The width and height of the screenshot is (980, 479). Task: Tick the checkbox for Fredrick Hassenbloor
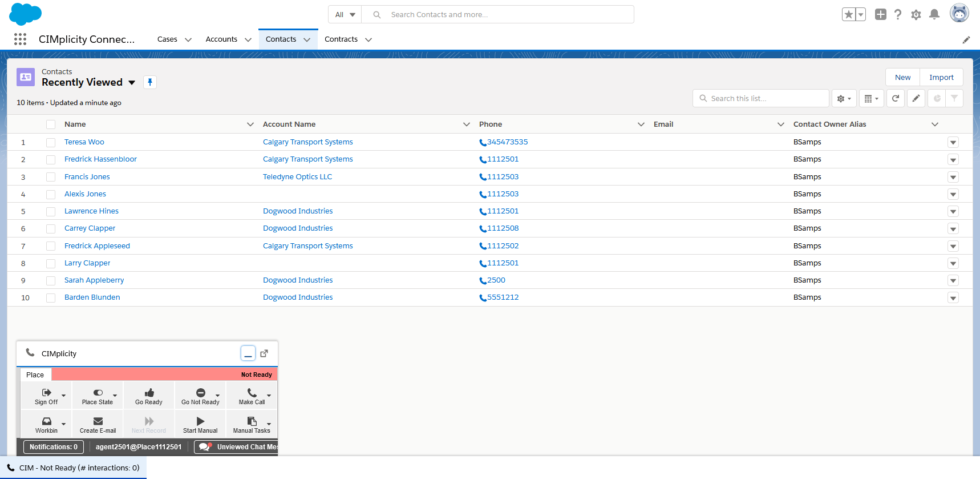pyautogui.click(x=51, y=159)
